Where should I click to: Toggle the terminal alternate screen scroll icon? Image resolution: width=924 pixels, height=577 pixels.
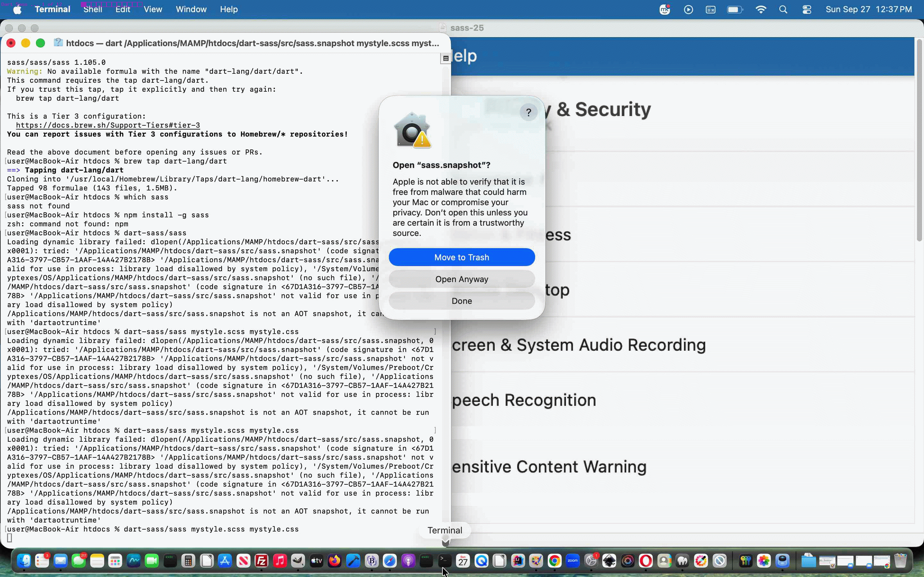pos(446,58)
